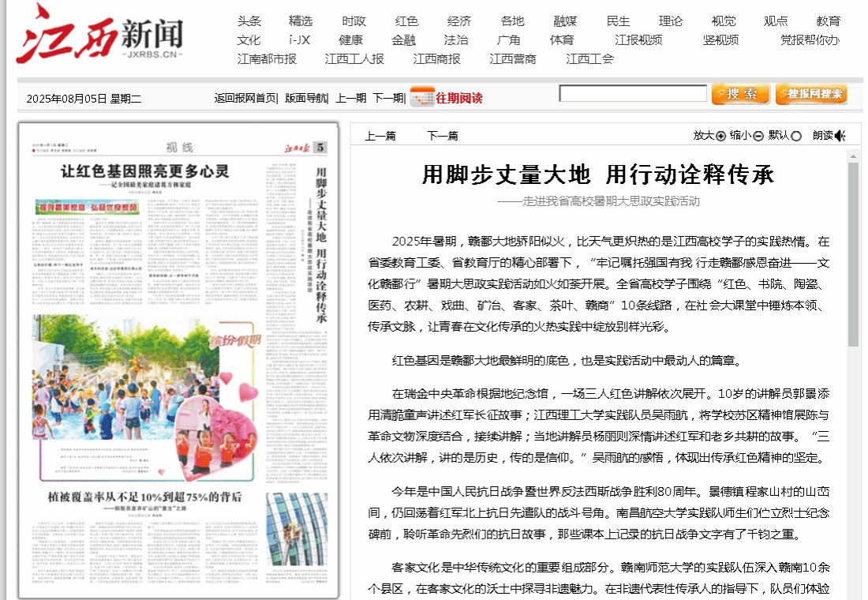This screenshot has width=868, height=600.
Task: Open the 红色 navigation item
Action: click(406, 21)
